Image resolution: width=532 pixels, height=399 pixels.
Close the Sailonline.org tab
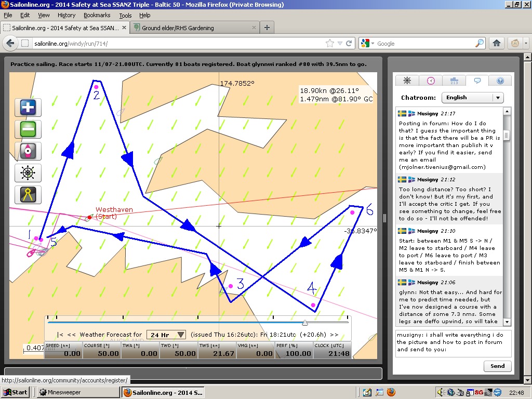(x=124, y=28)
